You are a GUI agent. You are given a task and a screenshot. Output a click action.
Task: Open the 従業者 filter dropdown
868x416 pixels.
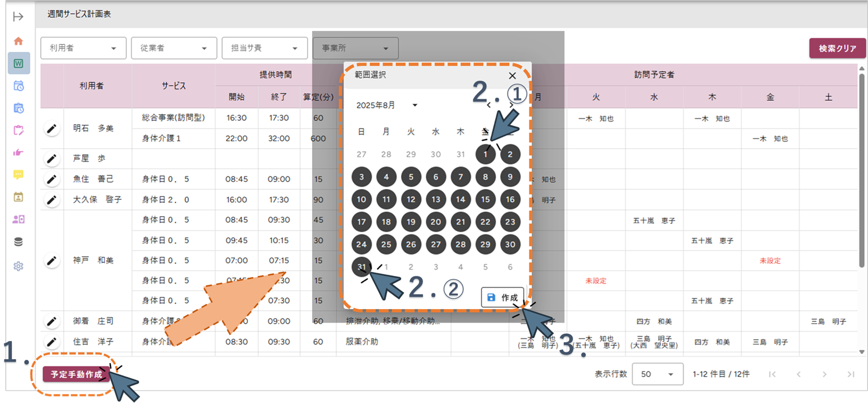pos(174,48)
